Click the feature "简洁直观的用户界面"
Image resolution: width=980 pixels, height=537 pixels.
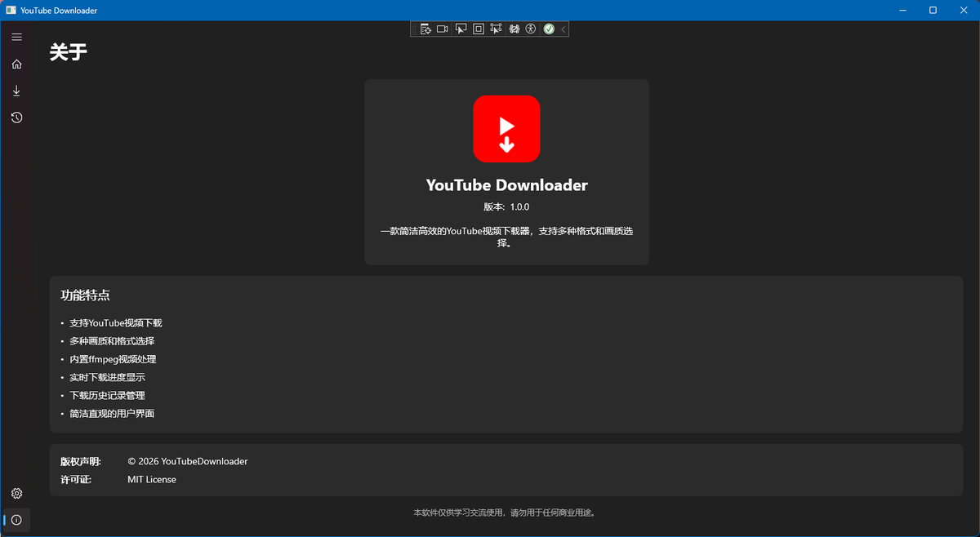[x=112, y=414]
